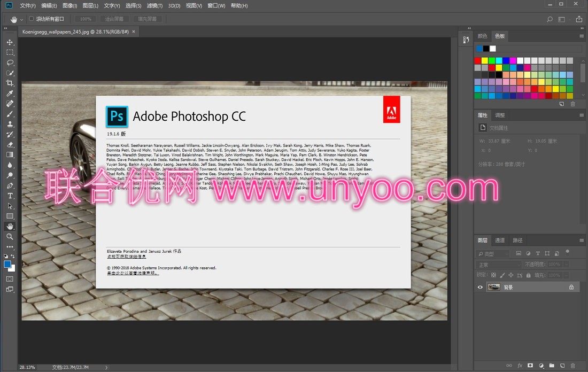Create a new group folder icon
Screen dimensions: 588x372
click(552, 365)
